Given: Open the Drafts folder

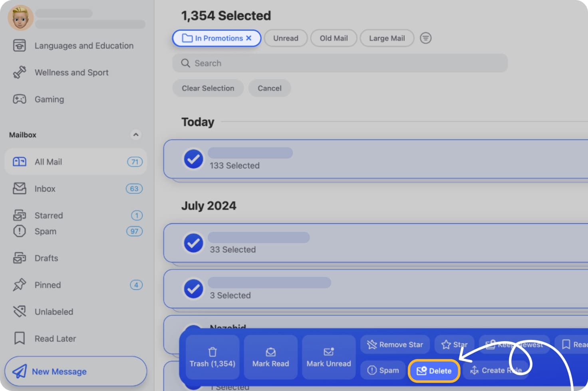Looking at the screenshot, I should 46,258.
